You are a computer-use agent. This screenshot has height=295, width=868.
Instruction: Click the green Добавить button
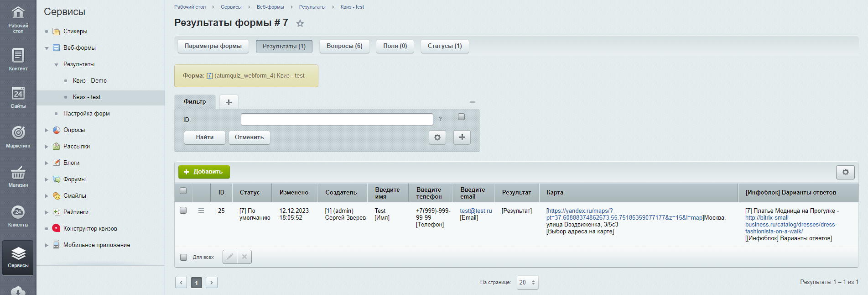click(x=204, y=172)
